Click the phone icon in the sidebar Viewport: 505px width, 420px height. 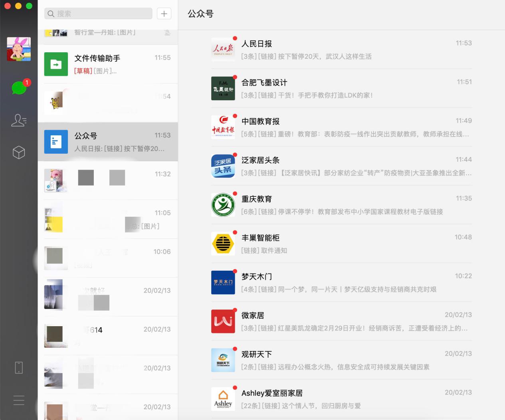(x=19, y=367)
